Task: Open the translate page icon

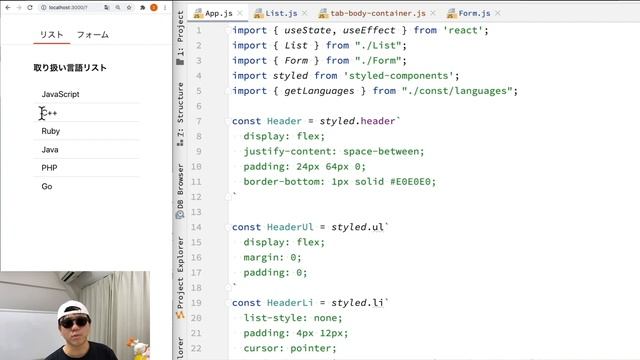Action: click(107, 7)
